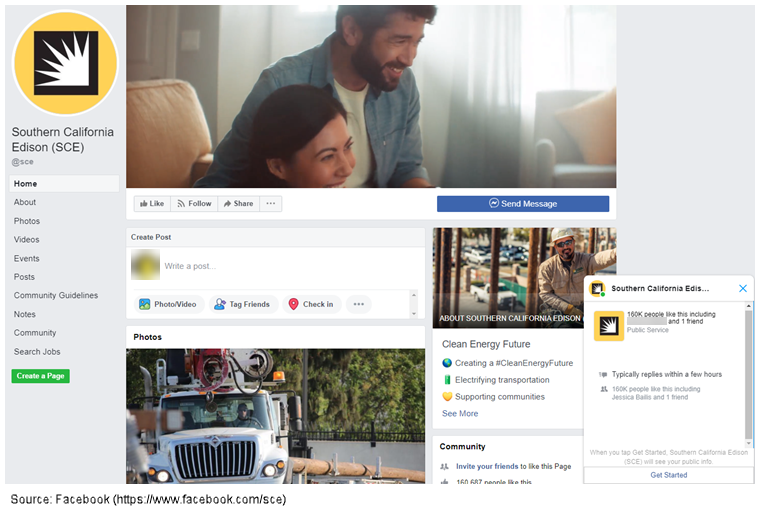
Task: Click the person icon on Tag Friends
Action: tap(220, 304)
